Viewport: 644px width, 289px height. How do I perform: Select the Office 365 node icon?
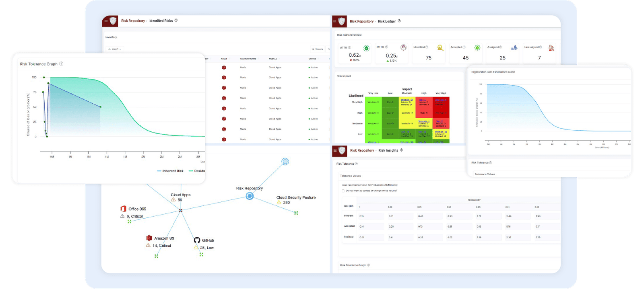pos(123,209)
